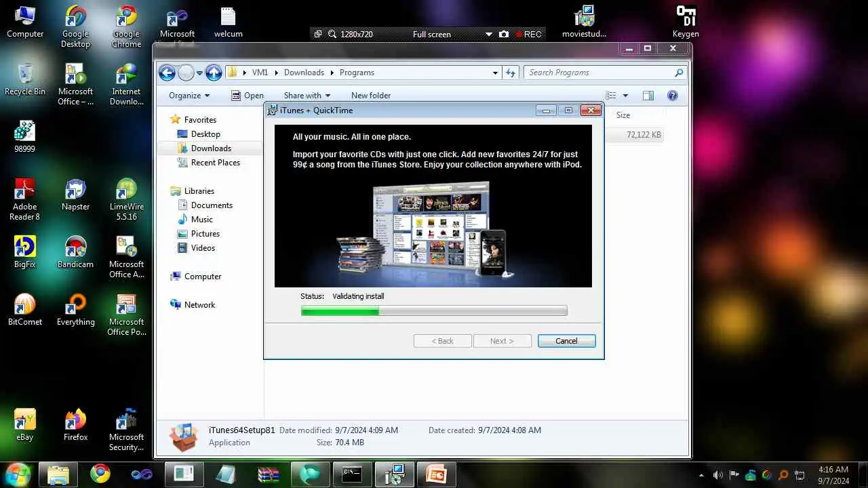Create a New folder
868x488 pixels.
tap(371, 96)
